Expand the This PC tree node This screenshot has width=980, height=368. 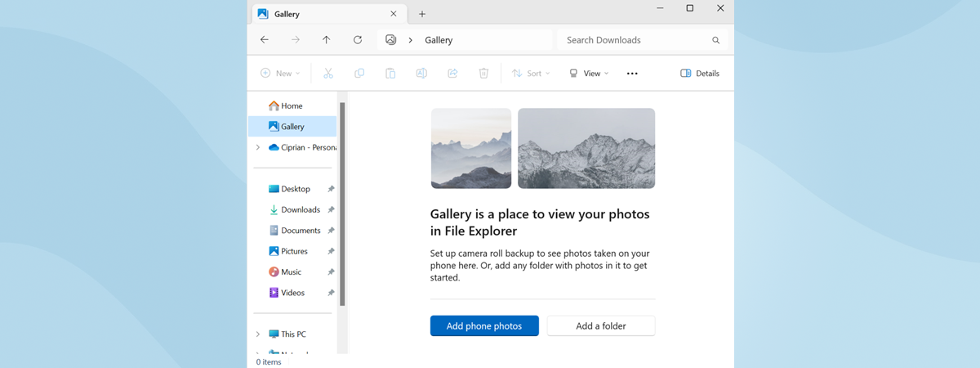tap(258, 334)
